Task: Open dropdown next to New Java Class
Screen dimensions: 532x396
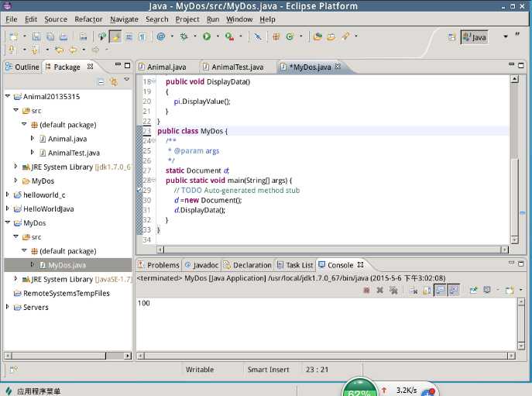Action: tap(300, 36)
